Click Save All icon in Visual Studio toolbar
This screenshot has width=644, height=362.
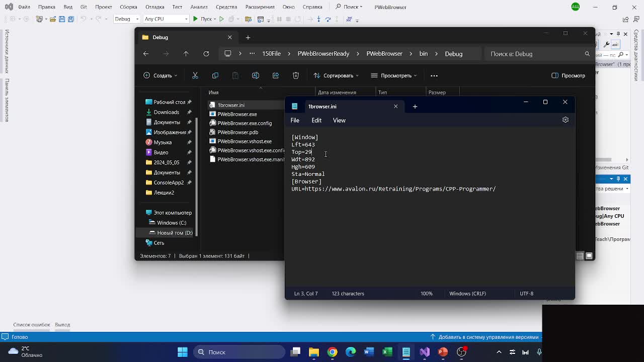click(x=71, y=19)
